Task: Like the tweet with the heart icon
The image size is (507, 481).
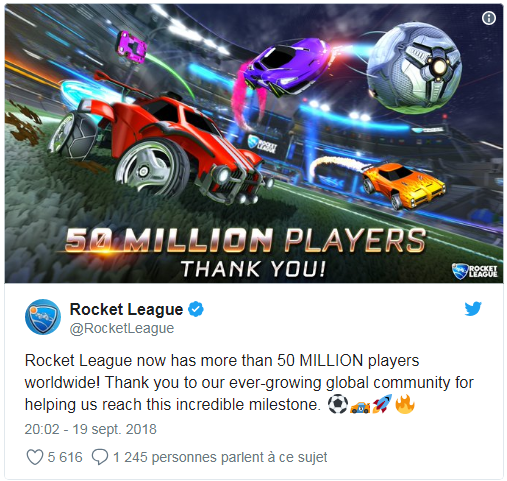Action: pos(35,457)
